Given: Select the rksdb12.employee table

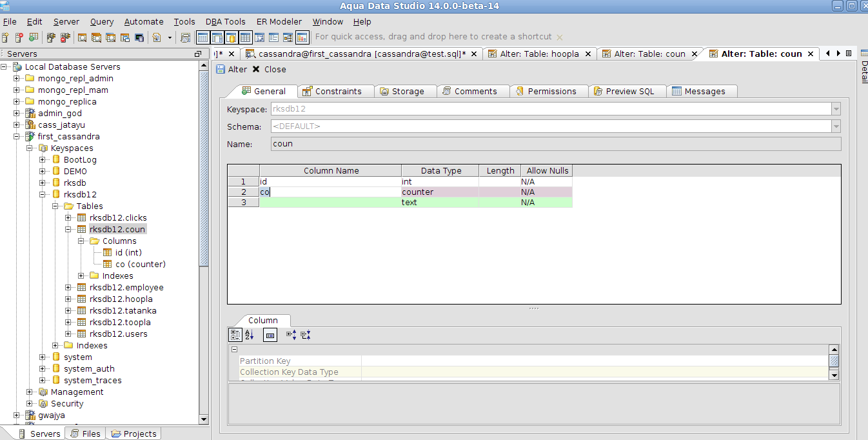Looking at the screenshot, I should pyautogui.click(x=126, y=288).
